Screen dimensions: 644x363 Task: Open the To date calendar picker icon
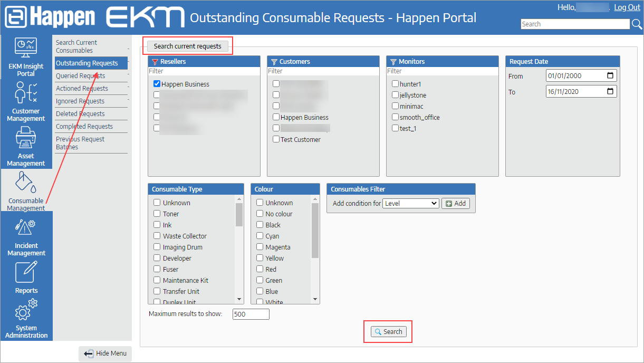tap(610, 91)
